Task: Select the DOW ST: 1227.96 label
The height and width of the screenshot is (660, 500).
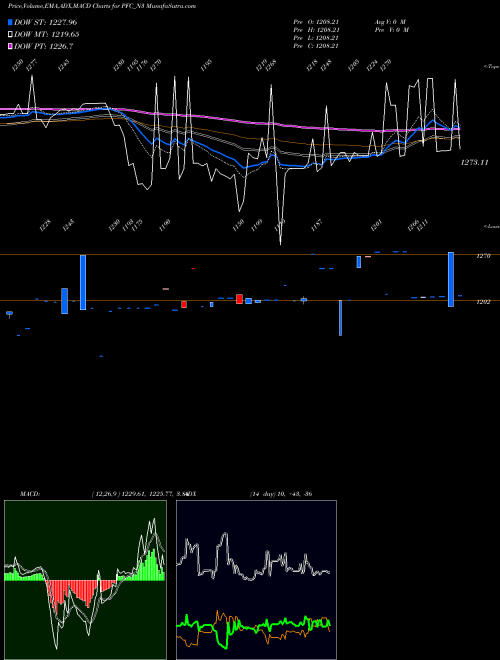Action: pos(45,22)
